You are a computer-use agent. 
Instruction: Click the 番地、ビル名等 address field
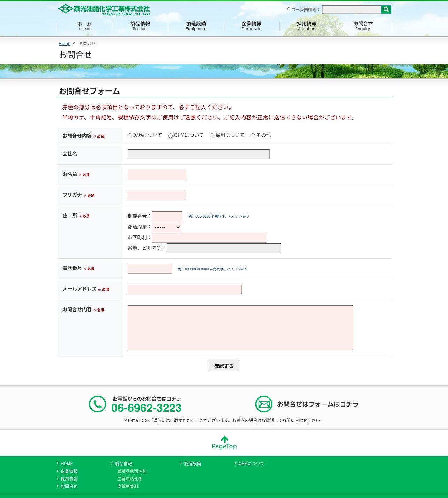pyautogui.click(x=224, y=248)
